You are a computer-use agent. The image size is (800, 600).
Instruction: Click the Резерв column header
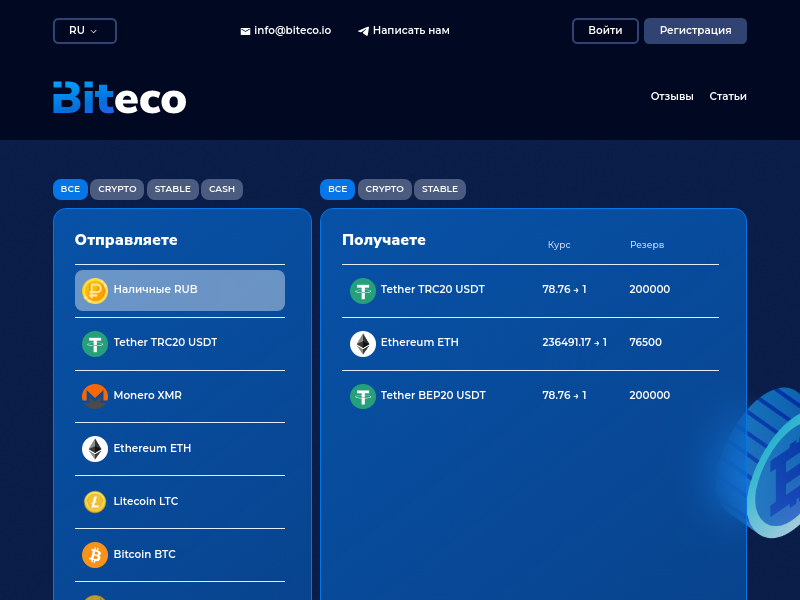647,245
